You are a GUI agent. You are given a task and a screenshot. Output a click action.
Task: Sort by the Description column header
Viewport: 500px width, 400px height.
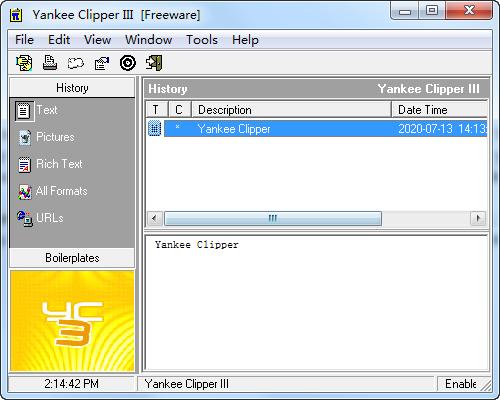point(291,110)
